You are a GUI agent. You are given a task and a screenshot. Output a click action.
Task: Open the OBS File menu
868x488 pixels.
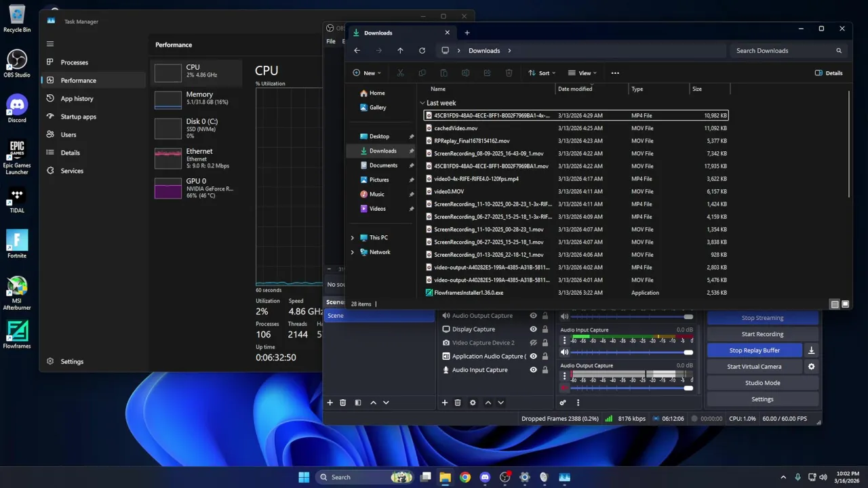point(331,41)
